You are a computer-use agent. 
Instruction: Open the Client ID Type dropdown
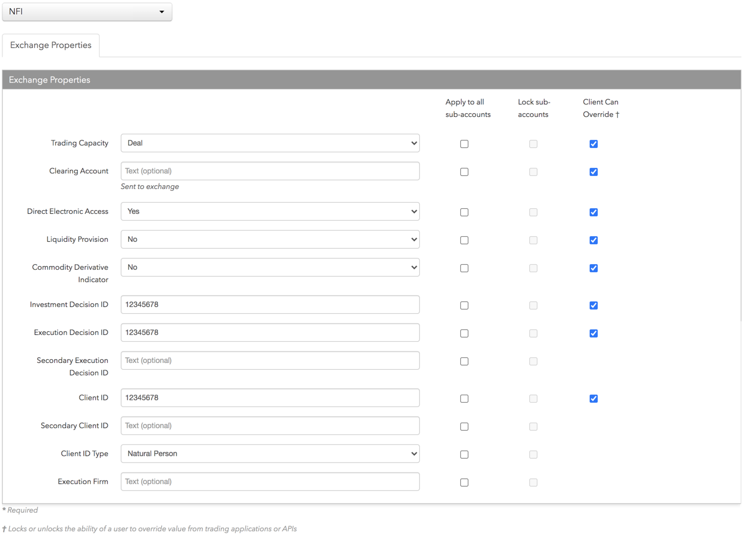[270, 453]
